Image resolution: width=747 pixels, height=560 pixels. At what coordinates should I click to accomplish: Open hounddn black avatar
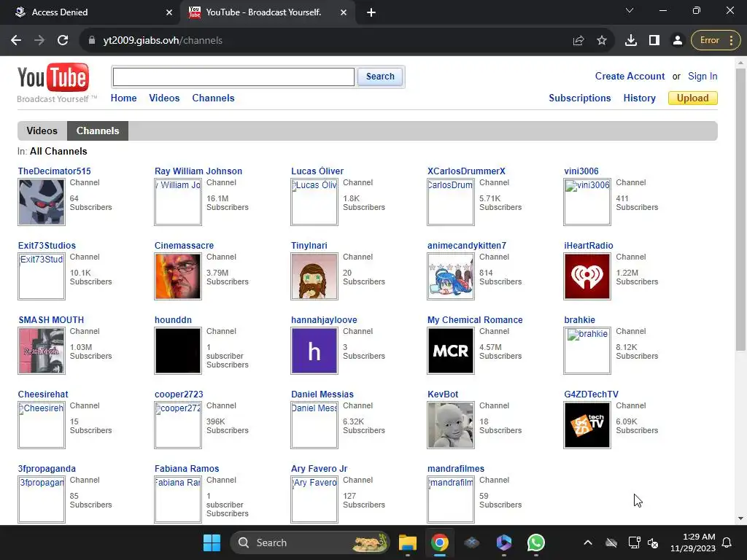178,351
